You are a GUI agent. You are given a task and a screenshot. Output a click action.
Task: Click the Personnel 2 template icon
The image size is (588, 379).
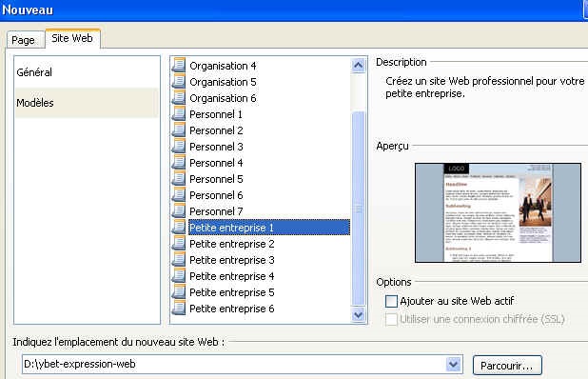pos(179,130)
